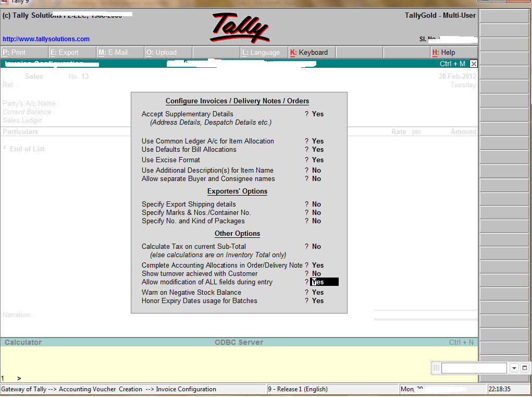Click the 9 - Release 1 (English) status entry

[298, 389]
